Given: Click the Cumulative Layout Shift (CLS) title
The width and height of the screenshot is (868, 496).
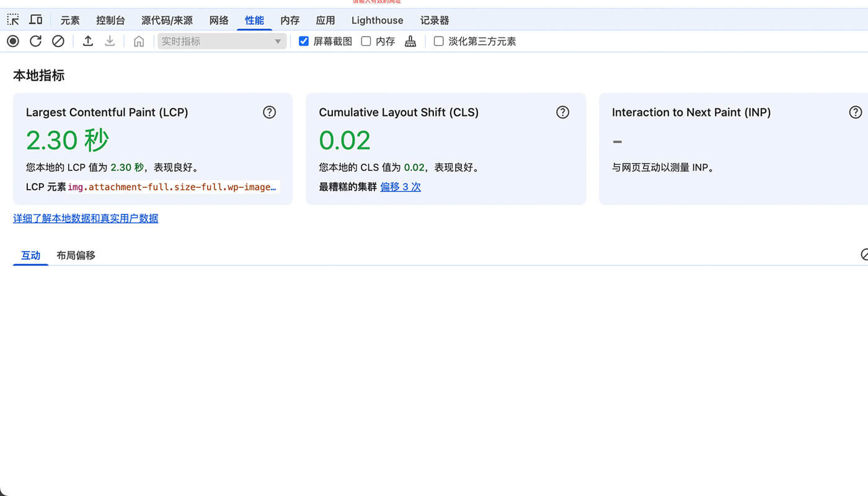Looking at the screenshot, I should coord(399,112).
